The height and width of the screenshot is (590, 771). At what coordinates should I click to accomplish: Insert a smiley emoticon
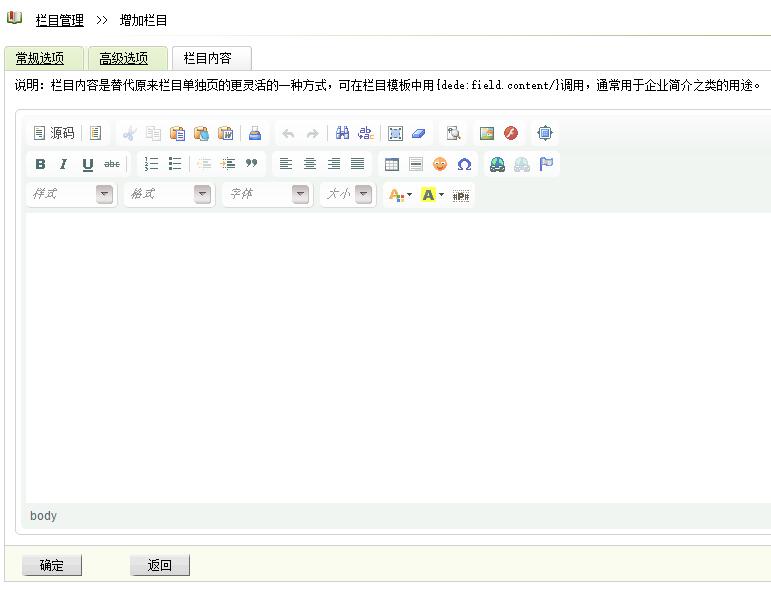coord(440,164)
